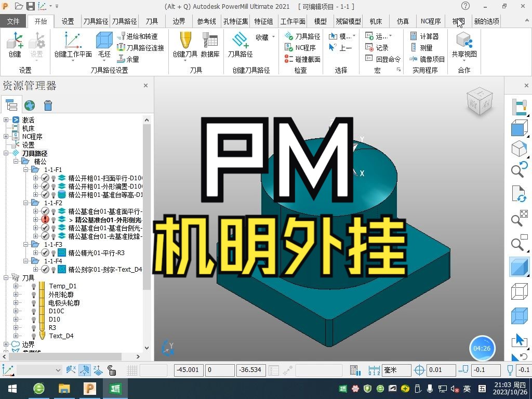Collapse the 1-1-F4 folder
Screen dimensions: 532x399
point(26,261)
